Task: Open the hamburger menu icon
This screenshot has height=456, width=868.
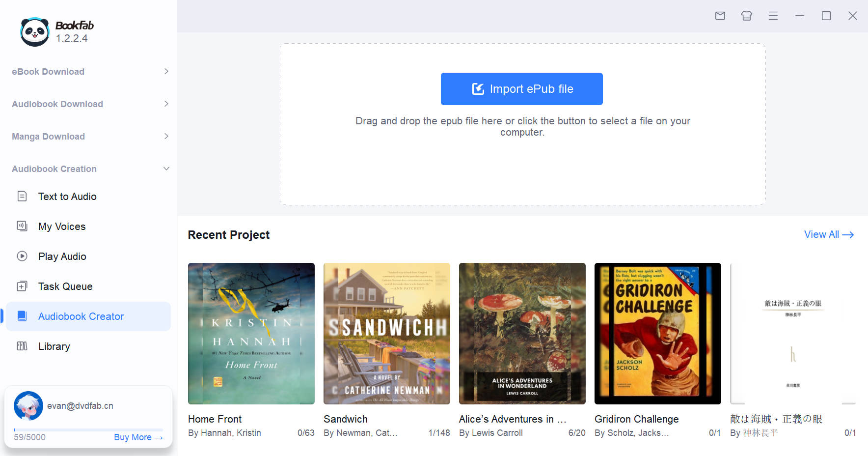Action: [x=773, y=16]
